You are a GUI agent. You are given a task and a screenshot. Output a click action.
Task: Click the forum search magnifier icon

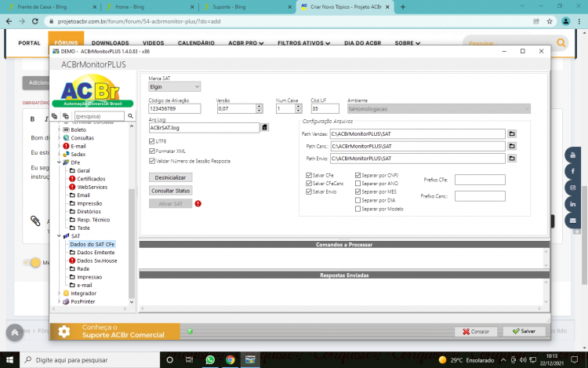pyautogui.click(x=561, y=43)
